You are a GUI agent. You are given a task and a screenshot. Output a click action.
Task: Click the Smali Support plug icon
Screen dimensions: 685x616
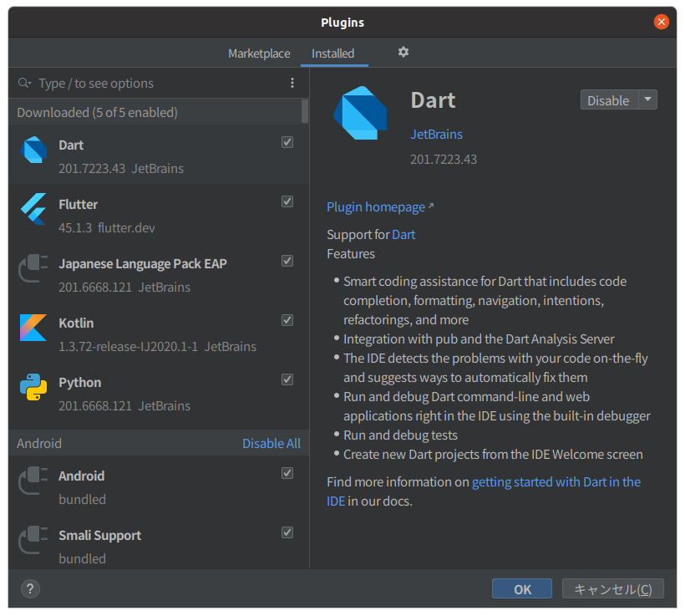point(33,540)
